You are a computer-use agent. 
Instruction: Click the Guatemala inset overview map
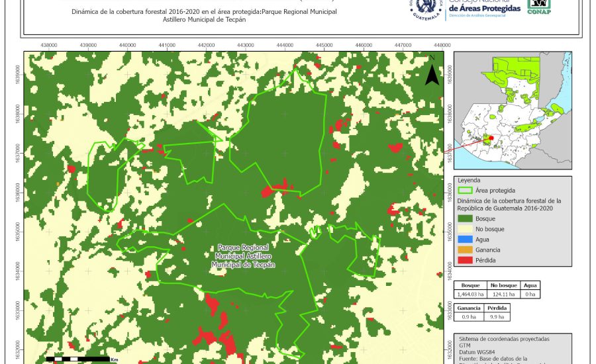coord(514,110)
